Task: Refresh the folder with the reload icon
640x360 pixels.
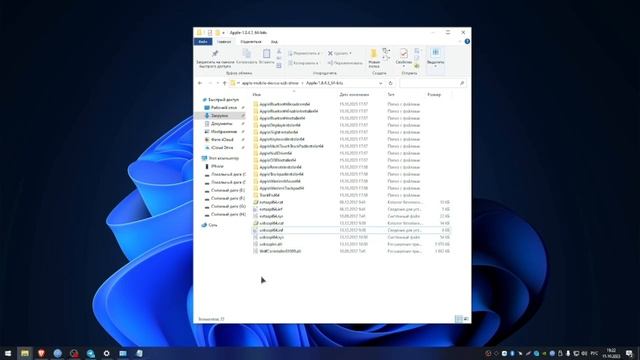Action: [391, 83]
